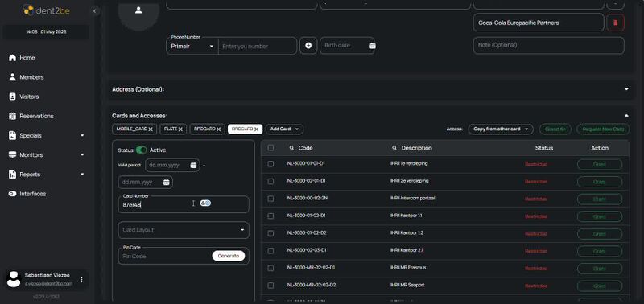Tick the checkbox for NL-3000-02-03-01

point(270,250)
